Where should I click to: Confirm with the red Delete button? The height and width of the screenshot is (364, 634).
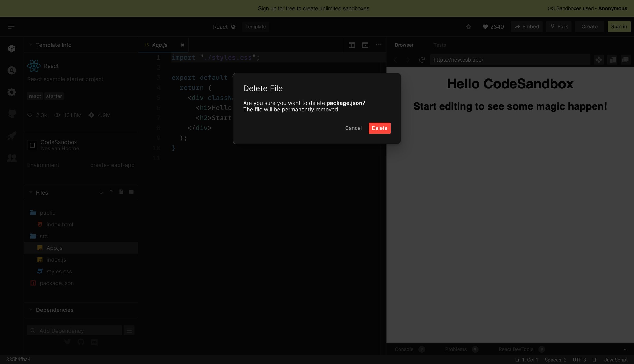coord(379,128)
